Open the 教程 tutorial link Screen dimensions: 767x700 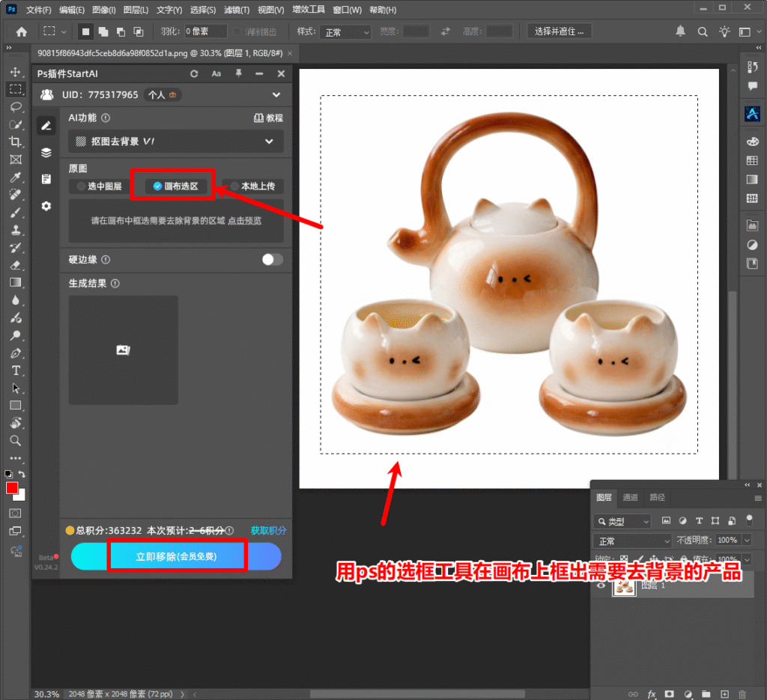(x=269, y=118)
